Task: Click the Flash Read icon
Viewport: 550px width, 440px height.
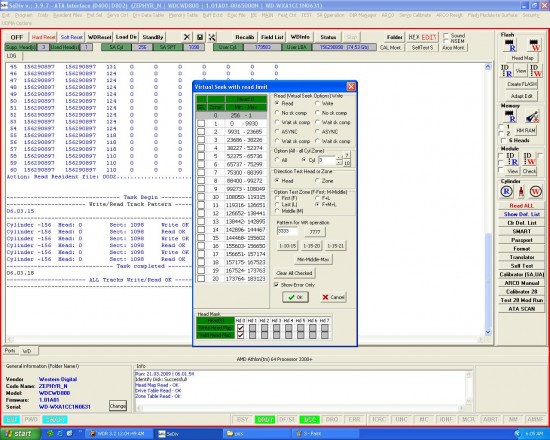Action: point(510,45)
